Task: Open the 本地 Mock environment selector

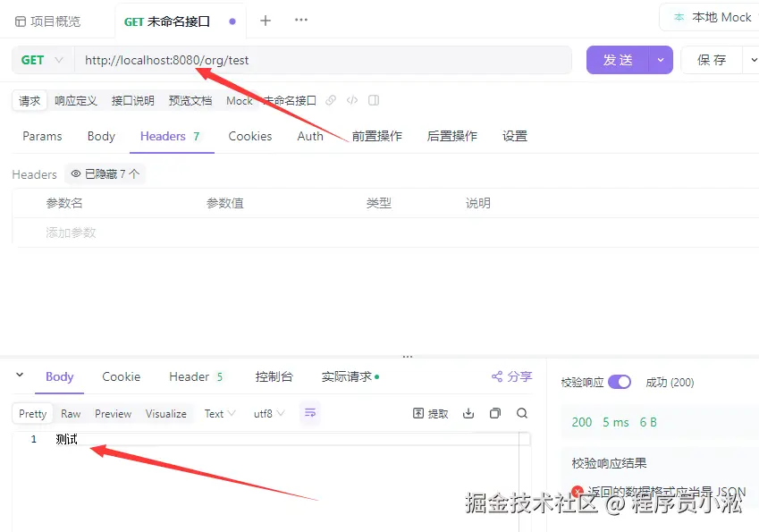Action: [713, 17]
